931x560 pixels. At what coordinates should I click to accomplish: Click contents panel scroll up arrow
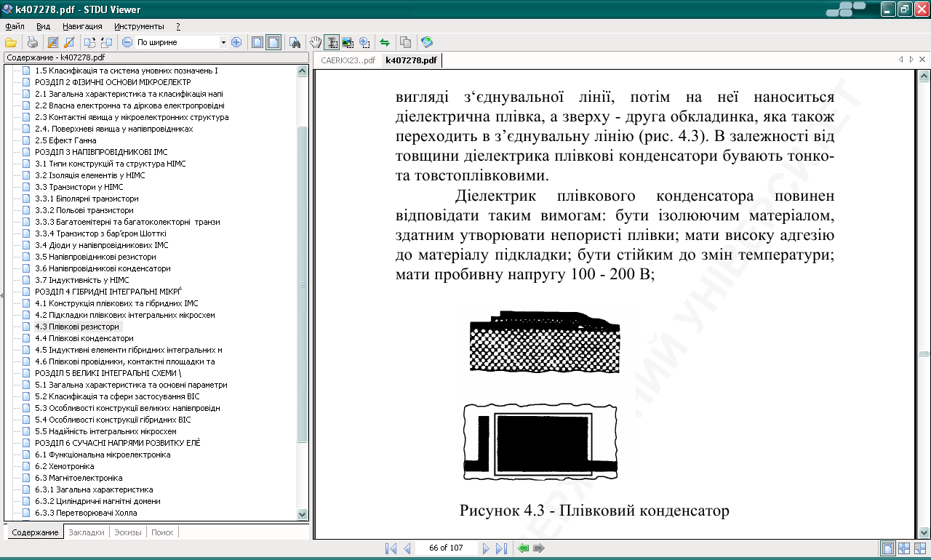[303, 71]
